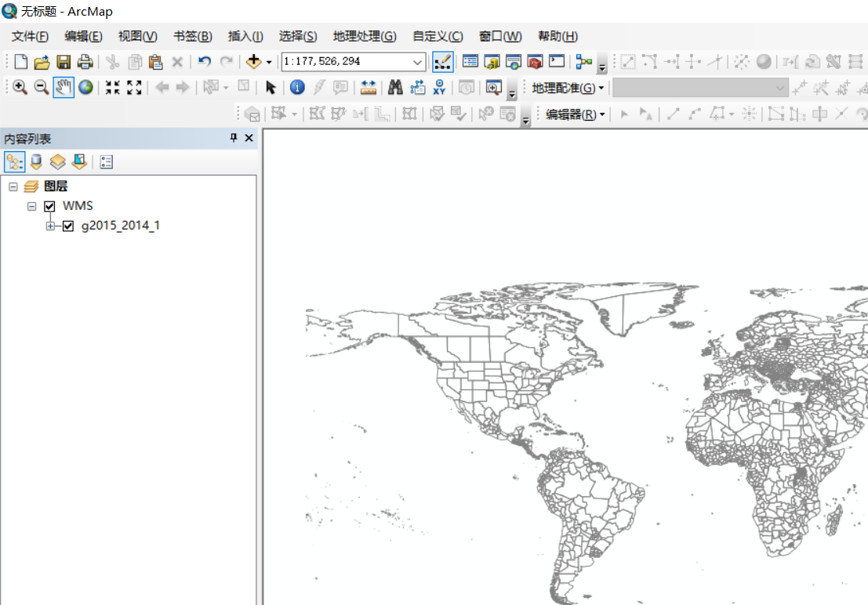Image resolution: width=868 pixels, height=605 pixels.
Task: Select the Pan hand tool
Action: 64,88
